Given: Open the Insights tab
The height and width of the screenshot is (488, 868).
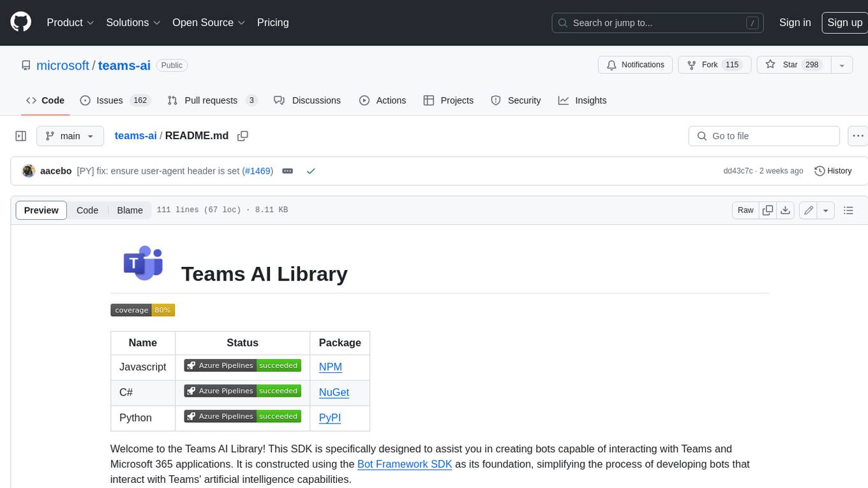Looking at the screenshot, I should tap(582, 100).
